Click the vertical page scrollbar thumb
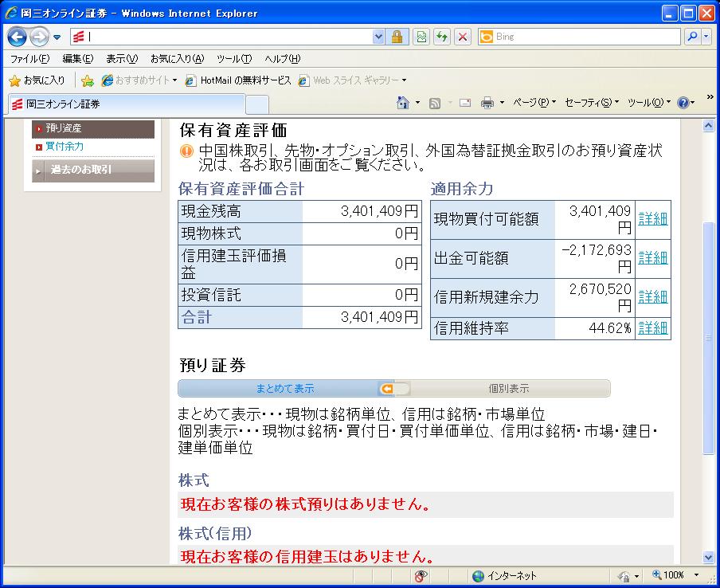720x588 pixels. click(708, 339)
